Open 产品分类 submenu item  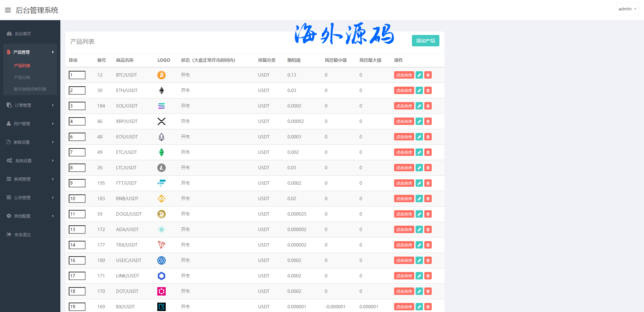click(x=22, y=77)
